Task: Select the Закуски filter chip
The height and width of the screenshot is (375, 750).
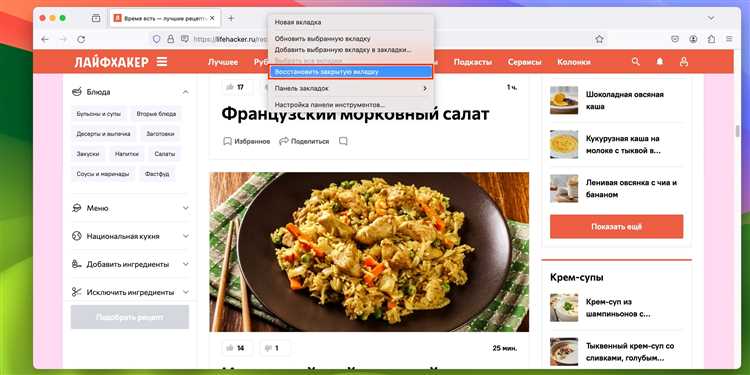Action: point(88,154)
